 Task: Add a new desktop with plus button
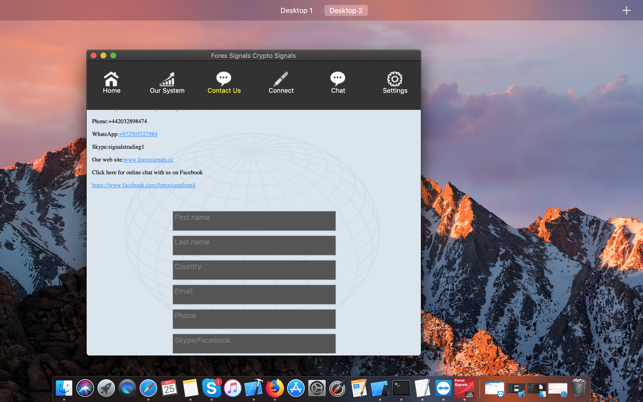(627, 10)
